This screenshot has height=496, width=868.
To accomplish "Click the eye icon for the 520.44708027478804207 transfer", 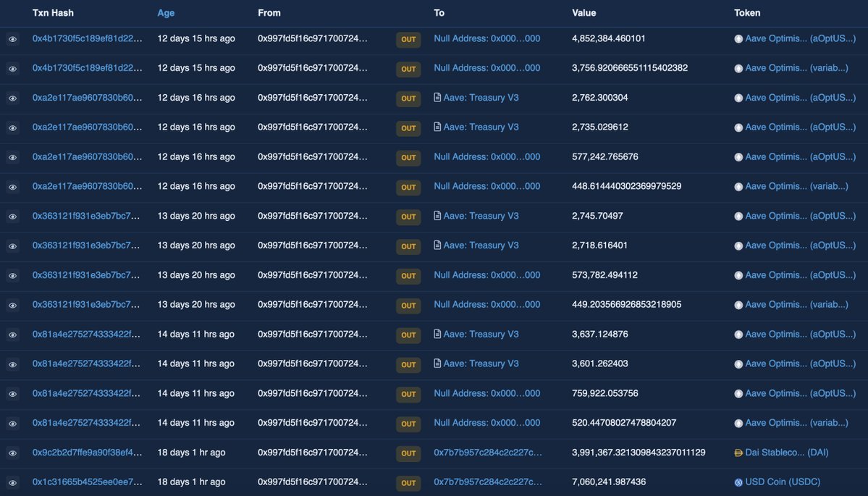I will [13, 424].
